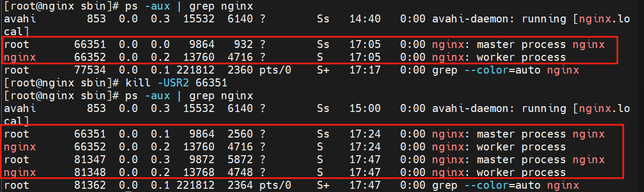Click user 'root' in the PID 81347 row
The height and width of the screenshot is (192, 644).
tap(17, 159)
